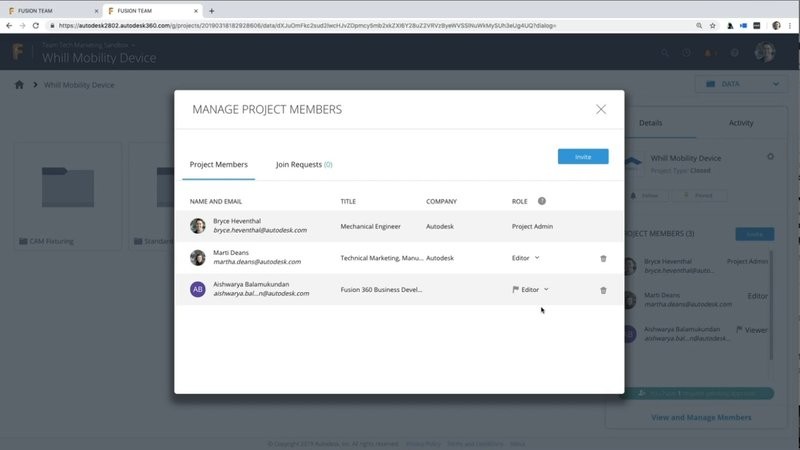Click Fusion Team logo in header
Screen dimensions: 800x450
[x=19, y=53]
